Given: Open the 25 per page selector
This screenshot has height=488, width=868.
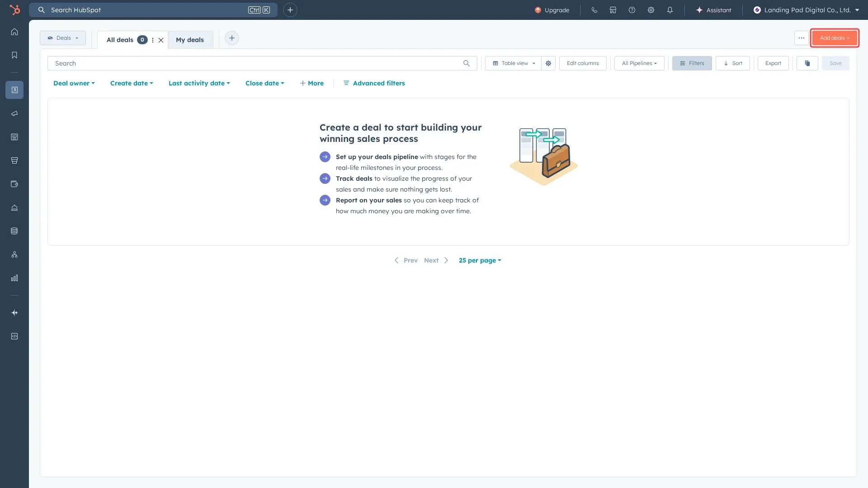Looking at the screenshot, I should [480, 260].
